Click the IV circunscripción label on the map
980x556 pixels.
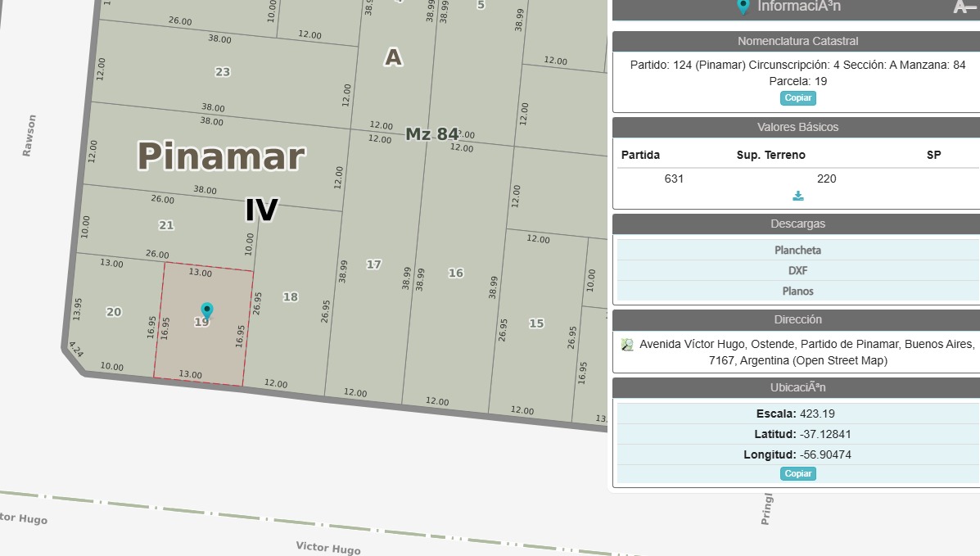(x=261, y=210)
